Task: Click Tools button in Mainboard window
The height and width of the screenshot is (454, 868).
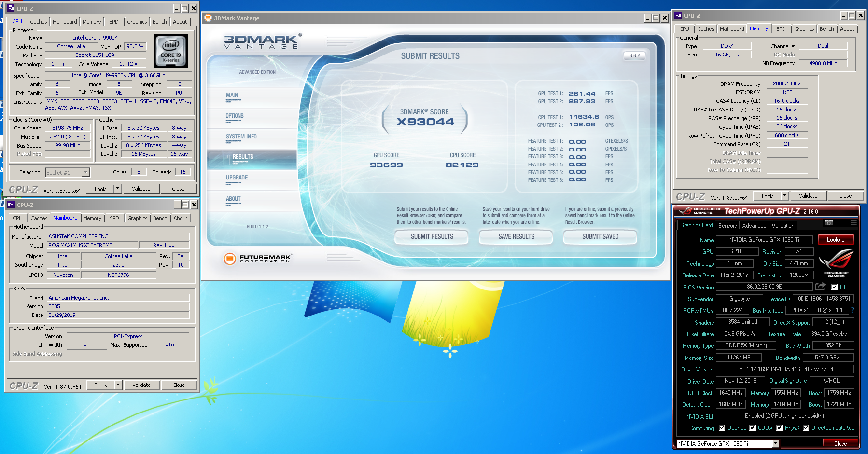Action: pyautogui.click(x=100, y=385)
